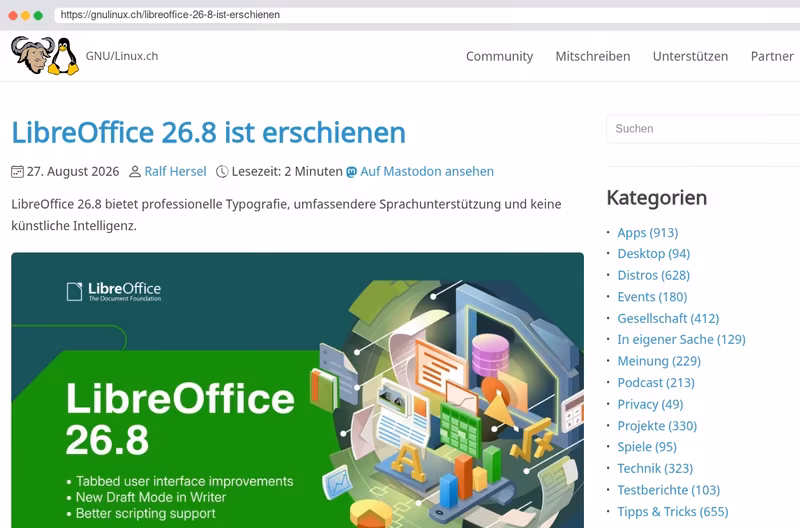Click the article title LibreOffice 26.8 ist erschienen

(x=208, y=133)
